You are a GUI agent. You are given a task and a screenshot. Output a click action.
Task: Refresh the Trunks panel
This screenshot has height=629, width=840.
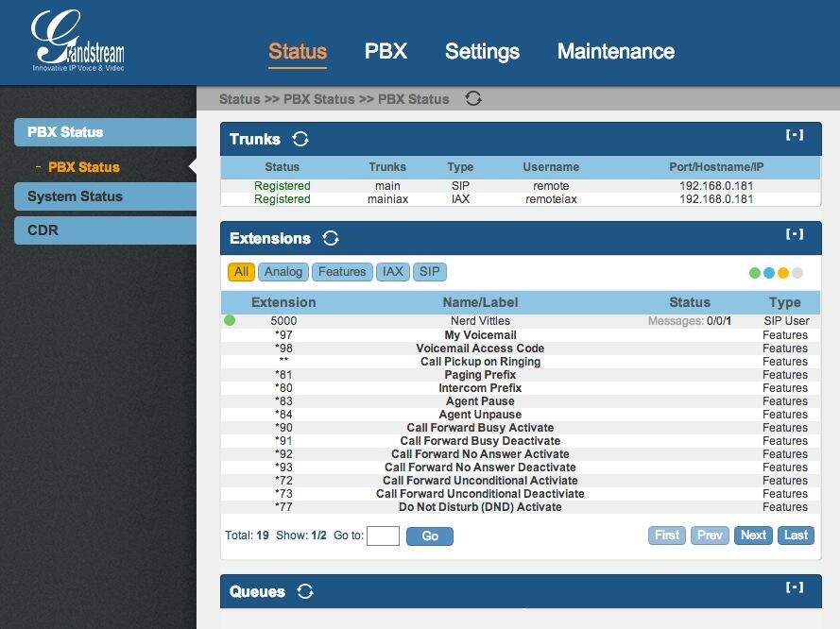(300, 139)
